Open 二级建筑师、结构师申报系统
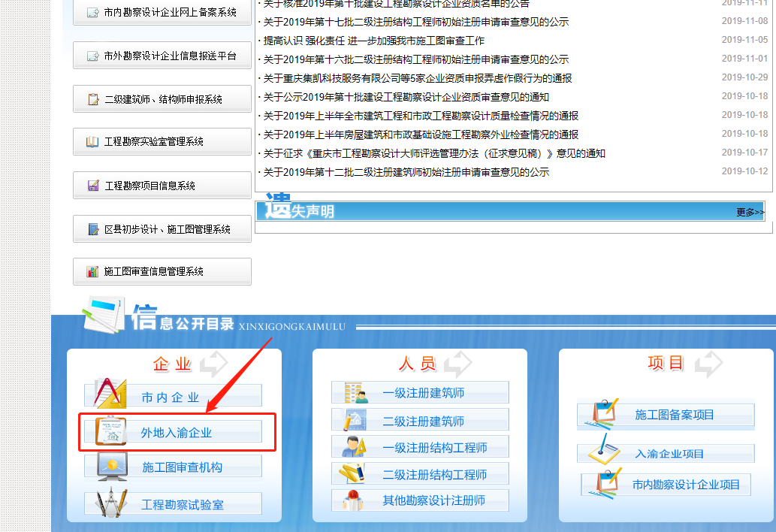Image resolution: width=776 pixels, height=532 pixels. (x=162, y=99)
